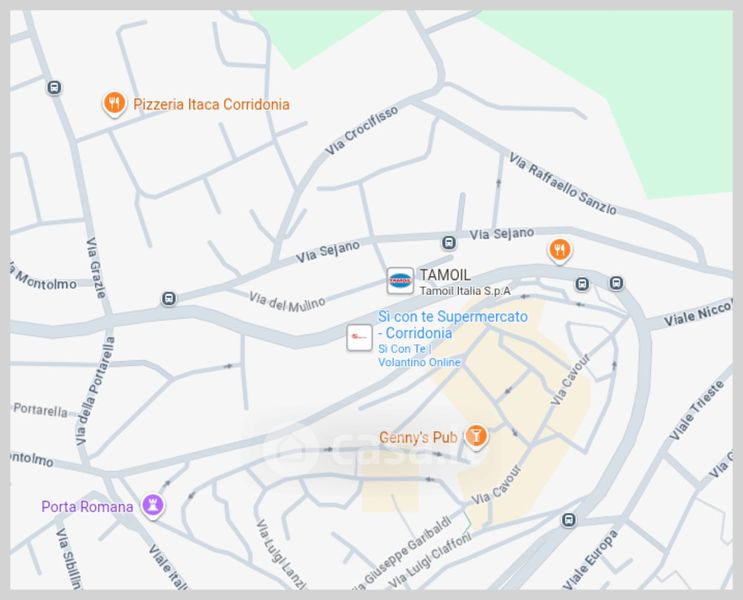Open the Pizzeria Itaca Corridonia text label
This screenshot has height=600, width=743.
click(211, 104)
